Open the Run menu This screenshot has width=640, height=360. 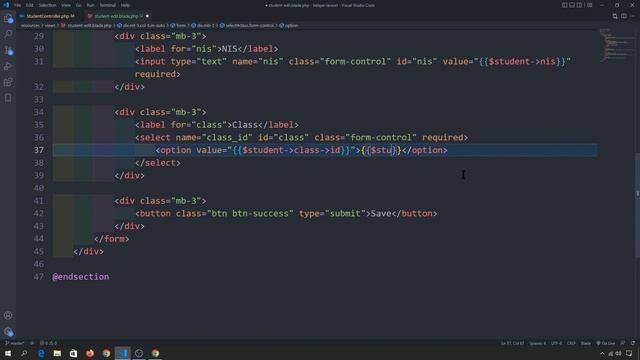[90, 5]
